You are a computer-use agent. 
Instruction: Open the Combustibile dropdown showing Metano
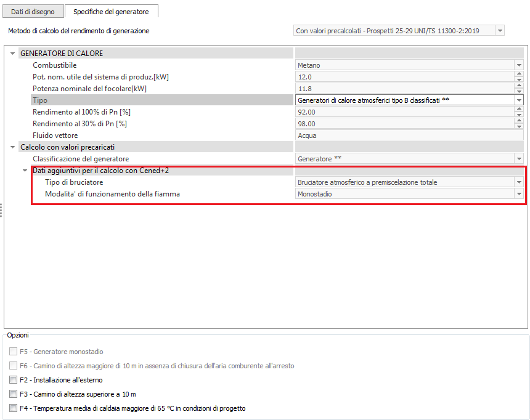tap(519, 65)
